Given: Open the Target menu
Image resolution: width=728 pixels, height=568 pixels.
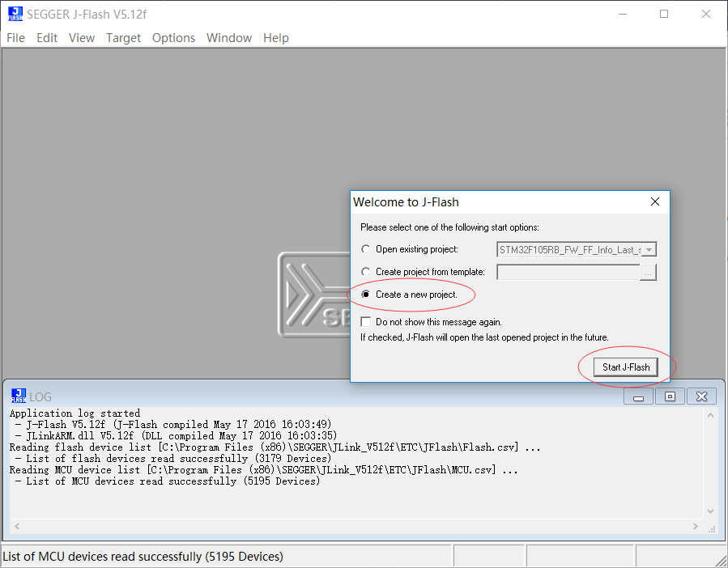Looking at the screenshot, I should (123, 37).
